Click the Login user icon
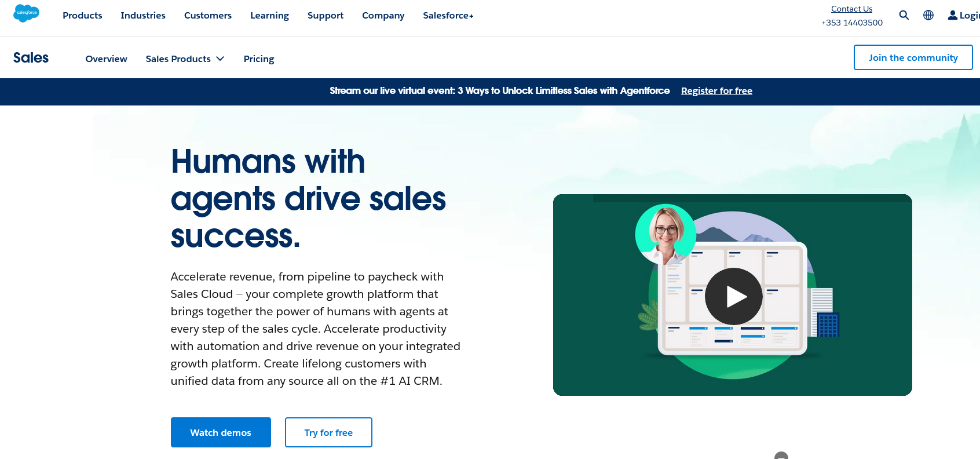The width and height of the screenshot is (980, 459). click(x=952, y=15)
